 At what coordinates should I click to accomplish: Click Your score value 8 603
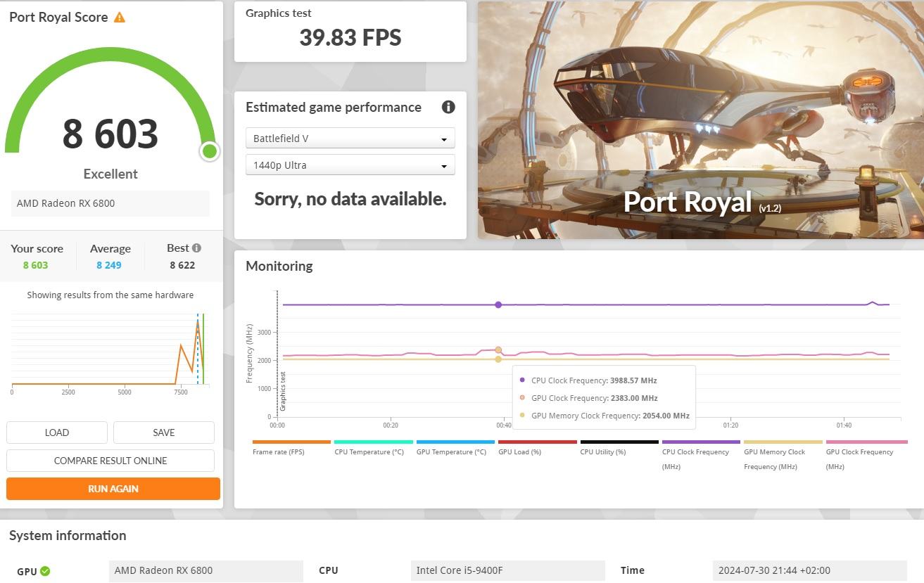[x=36, y=265]
